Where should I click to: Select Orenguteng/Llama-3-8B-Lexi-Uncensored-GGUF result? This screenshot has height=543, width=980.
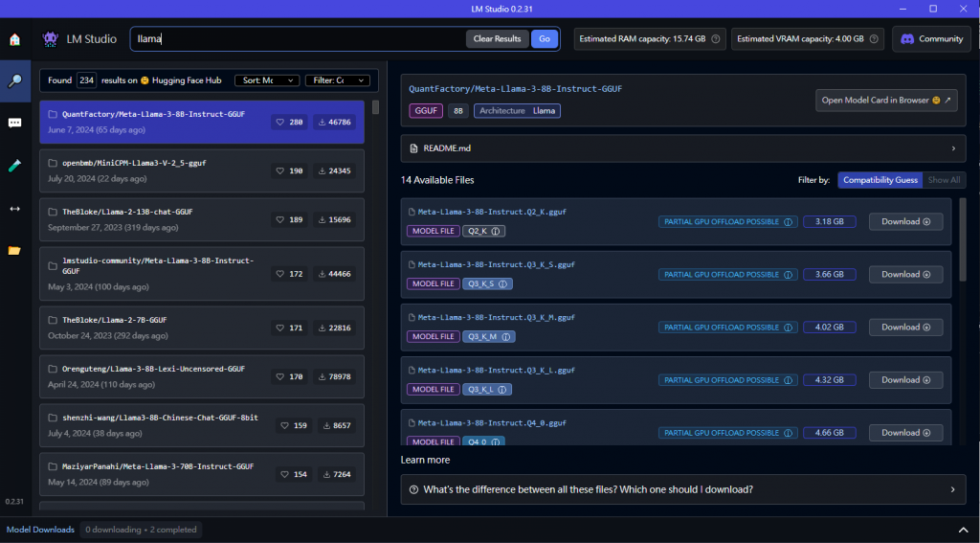pos(202,376)
